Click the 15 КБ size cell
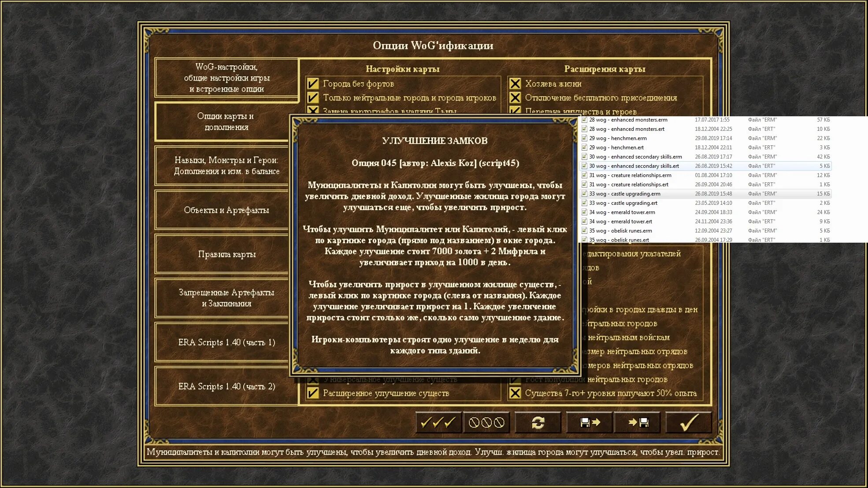 (823, 194)
